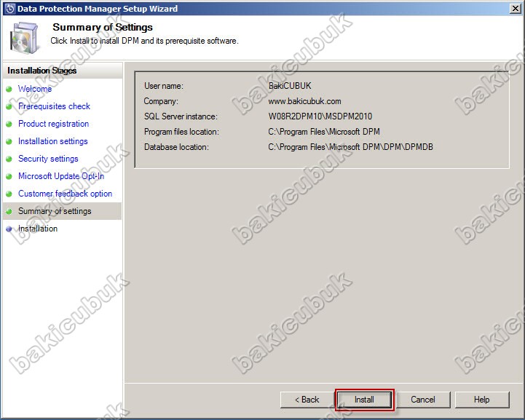Click the 'Database location:' label
Viewport: 525px width, 420px height.
tap(176, 147)
